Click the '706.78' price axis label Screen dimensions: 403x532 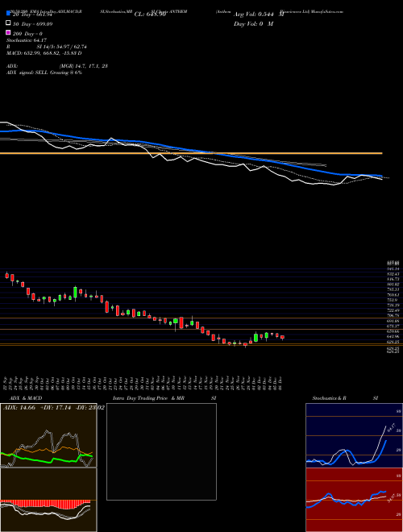[x=393, y=315]
